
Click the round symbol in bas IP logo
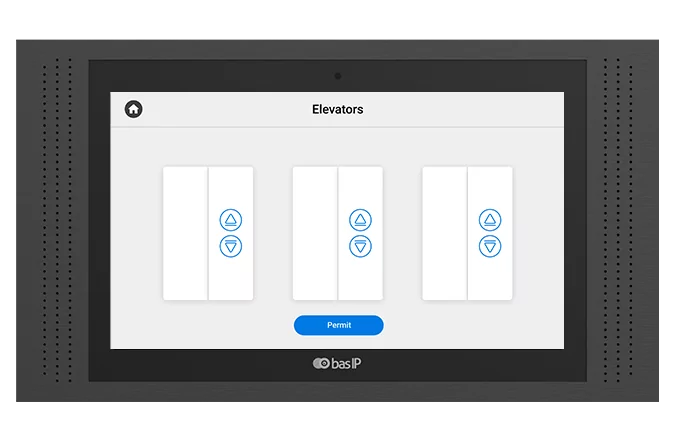[x=320, y=364]
